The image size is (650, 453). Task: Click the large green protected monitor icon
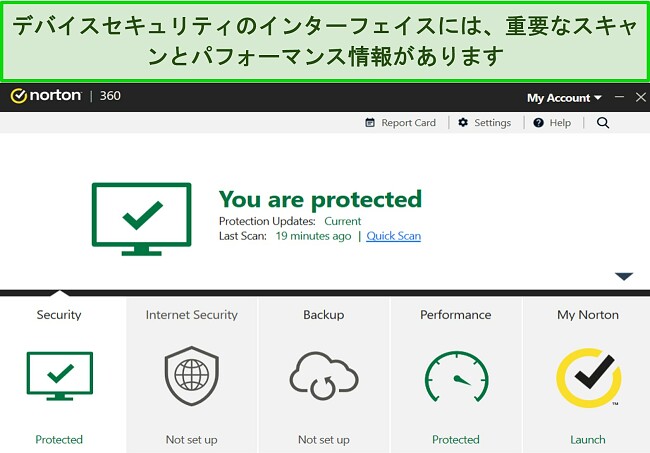pos(141,219)
